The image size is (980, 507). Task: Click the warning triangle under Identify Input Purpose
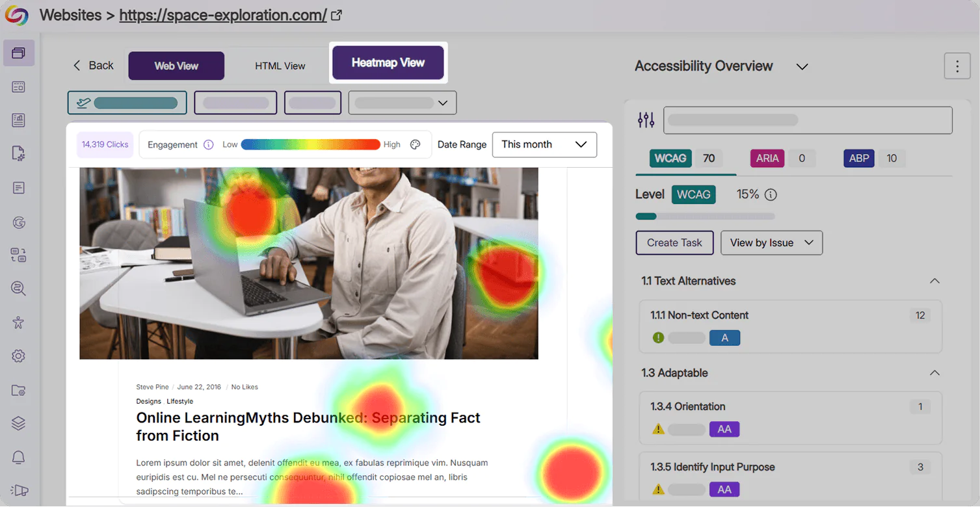point(658,489)
